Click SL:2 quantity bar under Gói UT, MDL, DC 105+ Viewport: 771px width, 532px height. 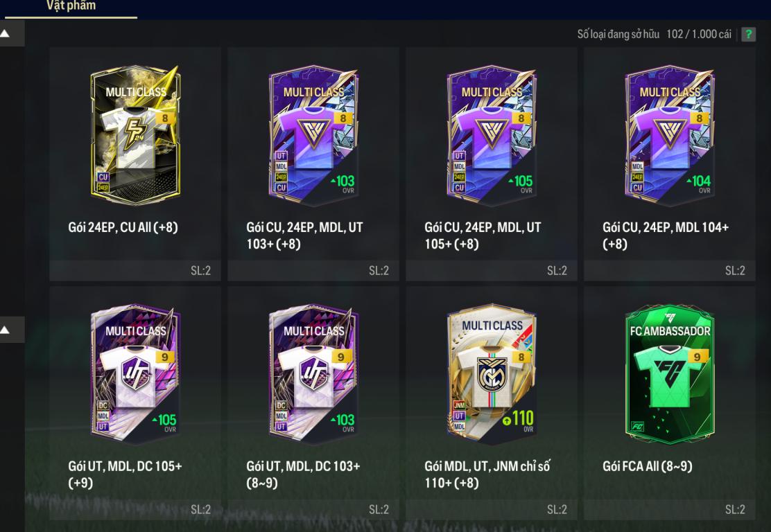point(135,509)
